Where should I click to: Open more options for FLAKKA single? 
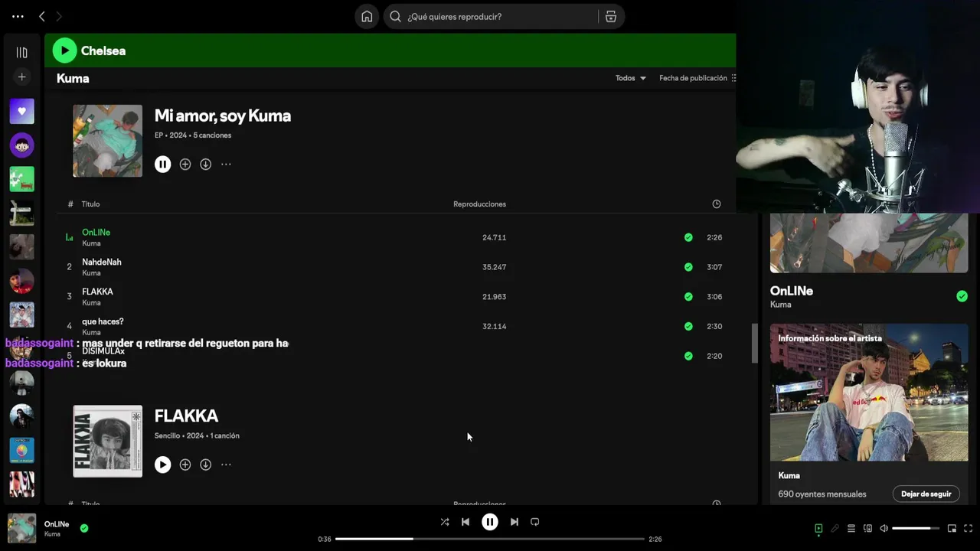pyautogui.click(x=226, y=465)
